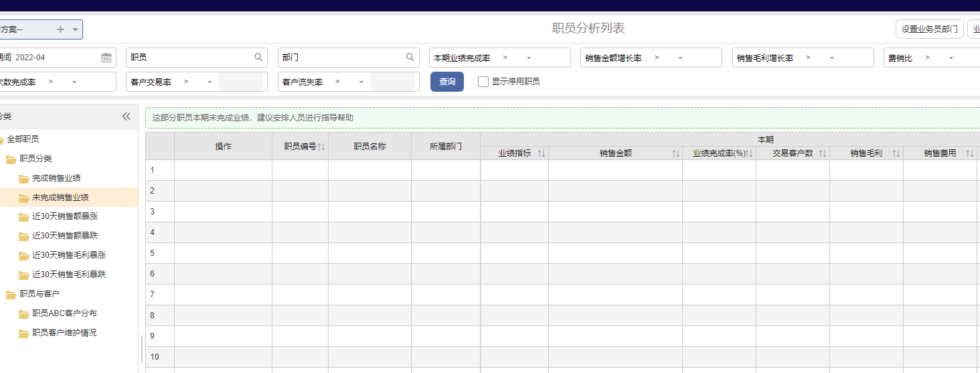This screenshot has height=373, width=980.
Task: Click the folder icon beside 近30天销售毛利暴跌
Action: [24, 275]
